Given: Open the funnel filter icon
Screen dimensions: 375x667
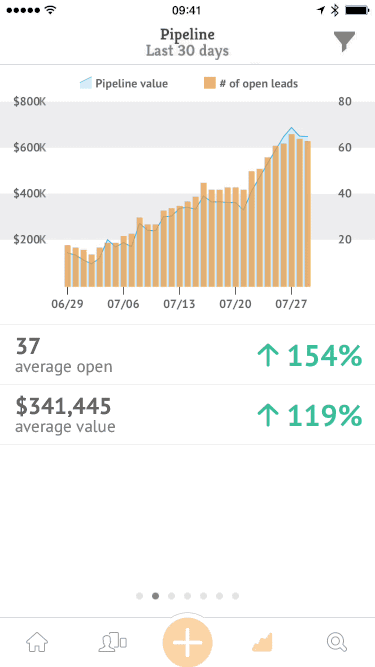Looking at the screenshot, I should coord(344,41).
